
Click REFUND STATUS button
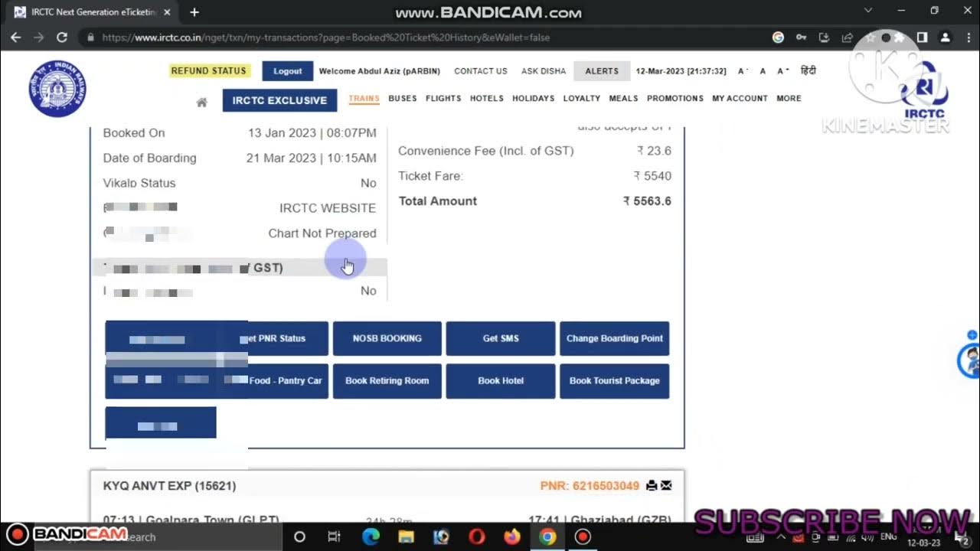(x=208, y=70)
